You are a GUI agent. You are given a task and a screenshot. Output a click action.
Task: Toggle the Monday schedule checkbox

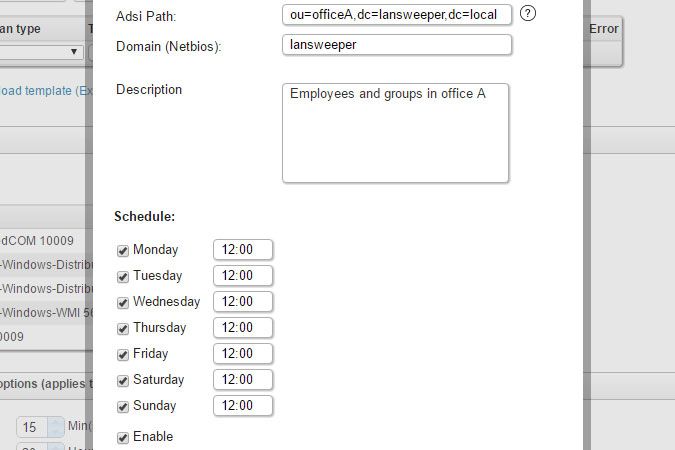(x=123, y=250)
